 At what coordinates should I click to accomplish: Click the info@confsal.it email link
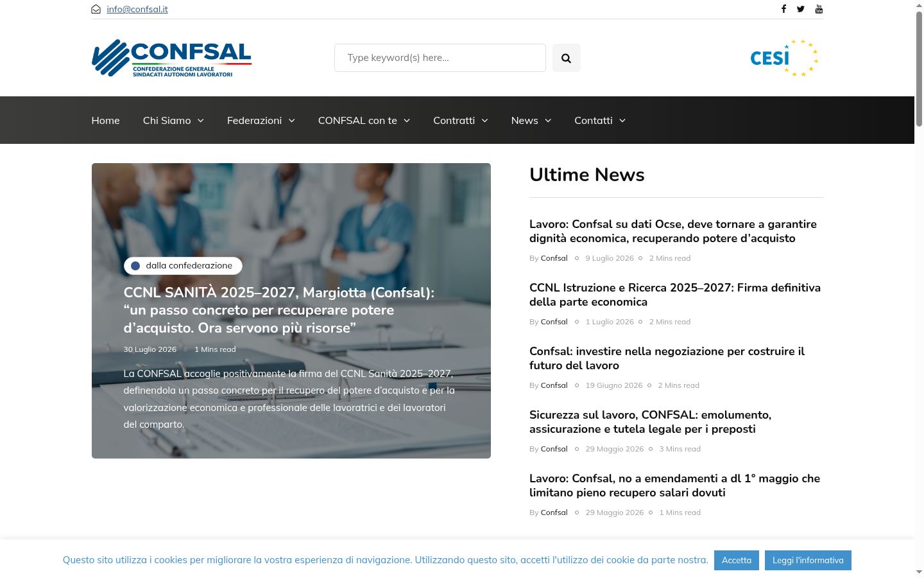(x=137, y=9)
